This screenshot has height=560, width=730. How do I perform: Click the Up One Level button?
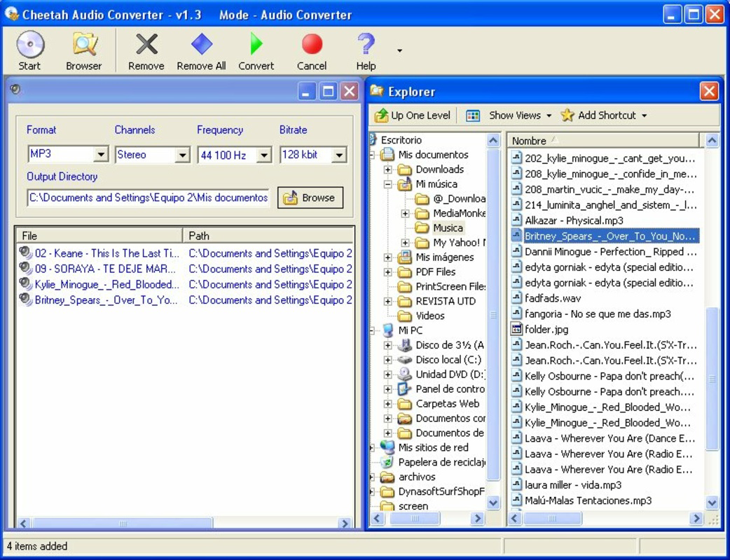pyautogui.click(x=413, y=115)
